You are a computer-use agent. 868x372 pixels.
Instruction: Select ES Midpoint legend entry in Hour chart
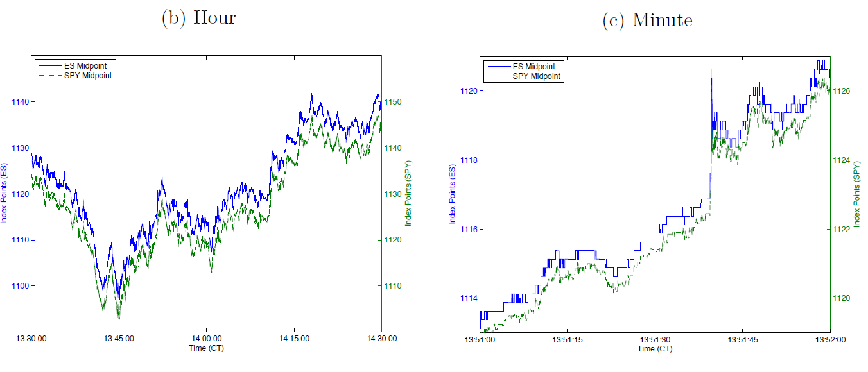[x=89, y=65]
